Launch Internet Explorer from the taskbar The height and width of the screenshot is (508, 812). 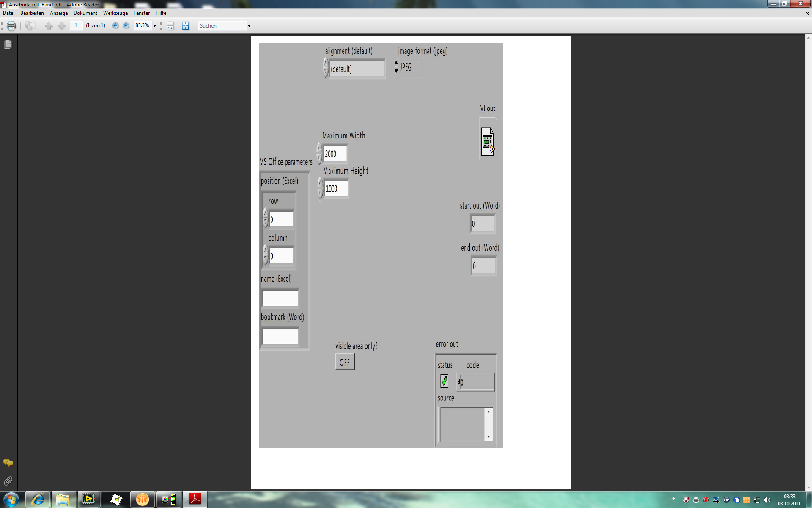tap(38, 500)
